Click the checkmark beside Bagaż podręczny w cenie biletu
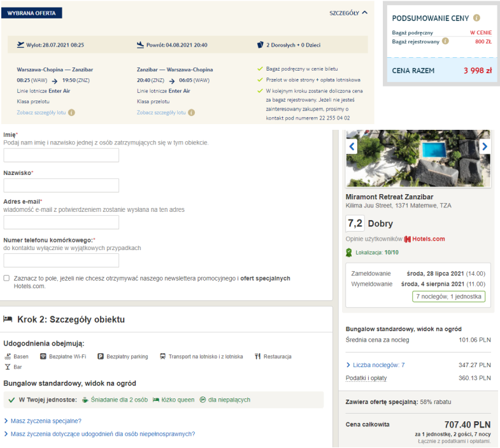Image resolution: width=500 pixels, height=448 pixels. point(260,69)
